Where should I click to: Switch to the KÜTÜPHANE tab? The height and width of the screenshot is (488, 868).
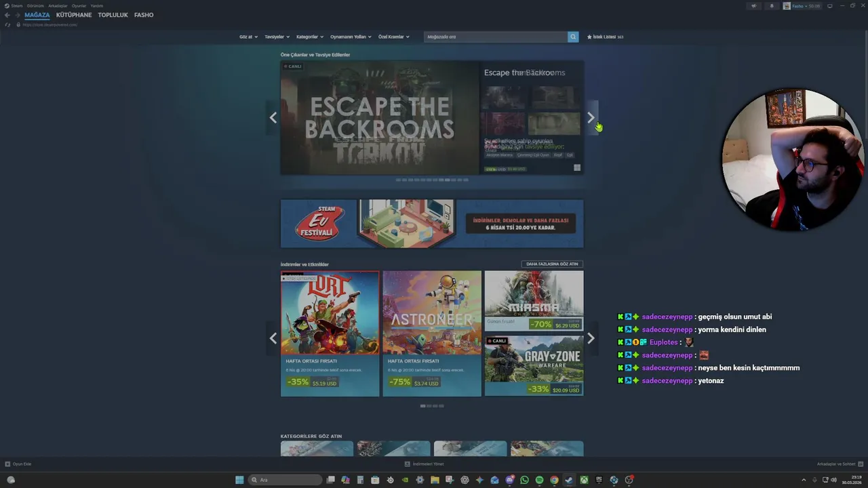tap(74, 15)
